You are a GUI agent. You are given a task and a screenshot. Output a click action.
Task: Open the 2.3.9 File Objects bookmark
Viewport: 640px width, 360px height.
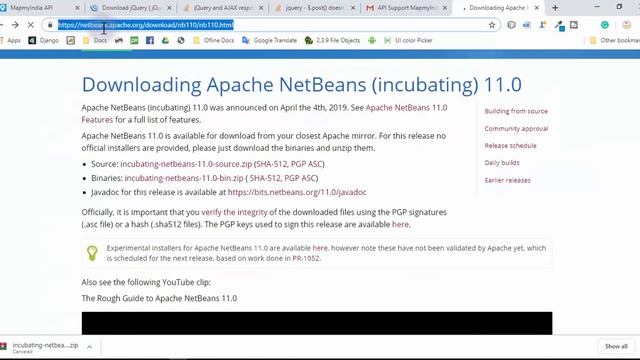coord(333,40)
